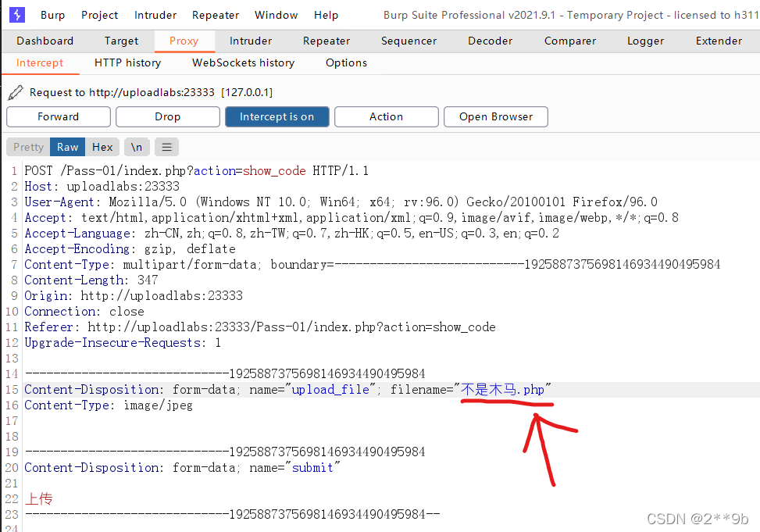Switch to the Target tab
This screenshot has height=532, width=760.
pyautogui.click(x=121, y=41)
